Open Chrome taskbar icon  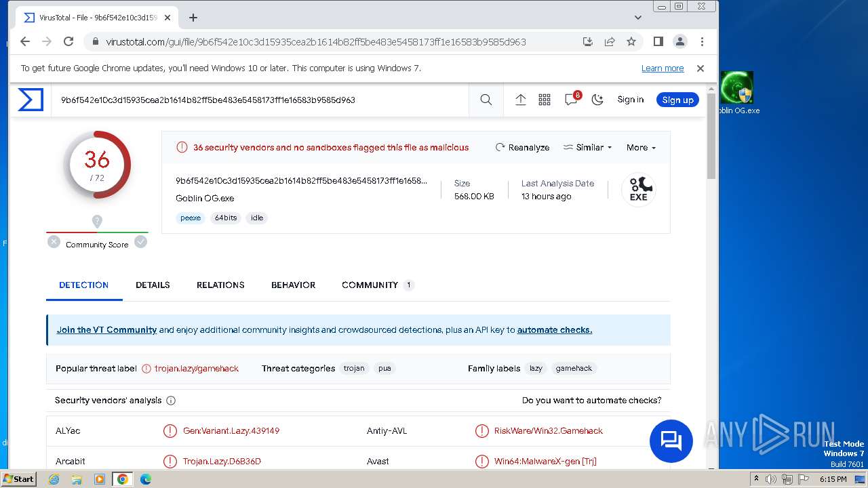pos(122,479)
